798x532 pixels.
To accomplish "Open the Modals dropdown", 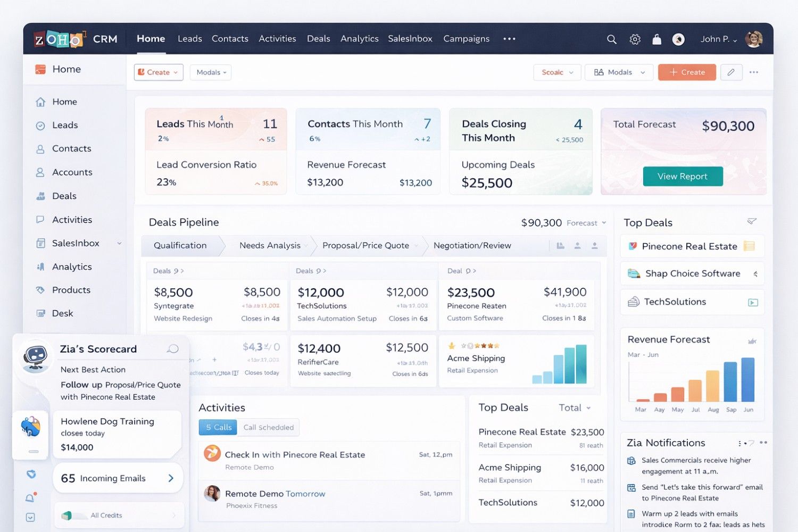I will (x=210, y=72).
